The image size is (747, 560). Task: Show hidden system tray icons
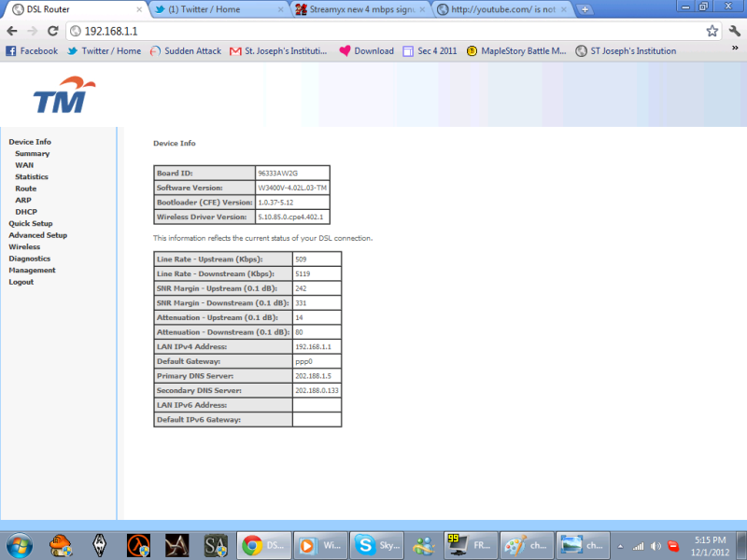pyautogui.click(x=621, y=545)
